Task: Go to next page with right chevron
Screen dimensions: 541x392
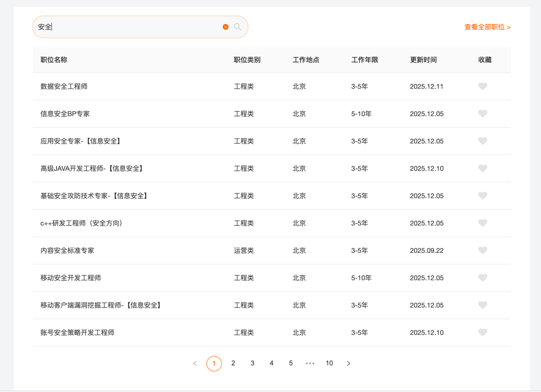Action: pos(349,363)
